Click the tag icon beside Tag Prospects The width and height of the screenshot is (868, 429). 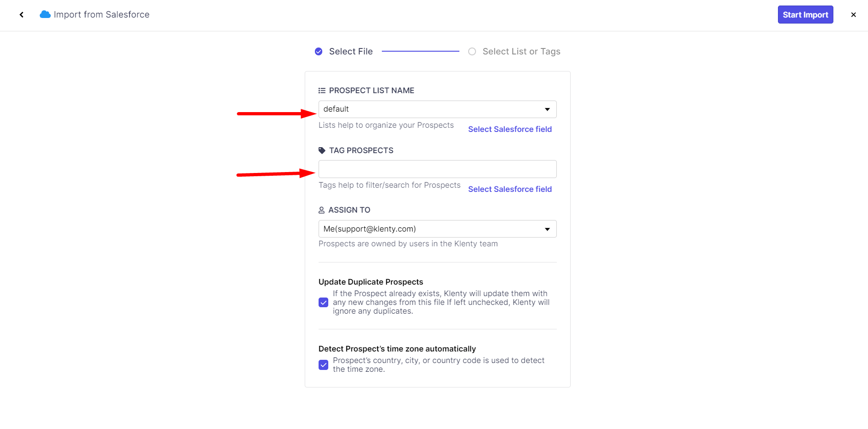click(322, 150)
